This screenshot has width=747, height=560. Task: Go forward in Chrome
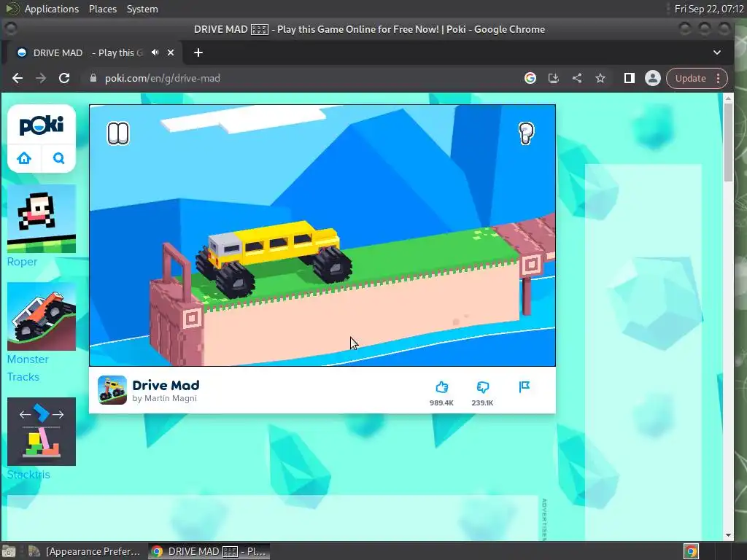coord(41,78)
